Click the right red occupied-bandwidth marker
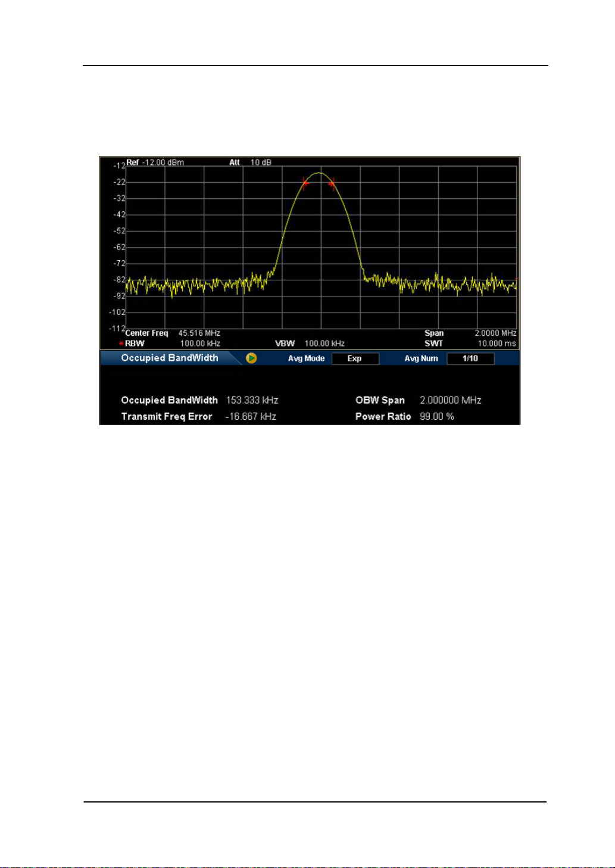615x868 pixels. [x=332, y=183]
